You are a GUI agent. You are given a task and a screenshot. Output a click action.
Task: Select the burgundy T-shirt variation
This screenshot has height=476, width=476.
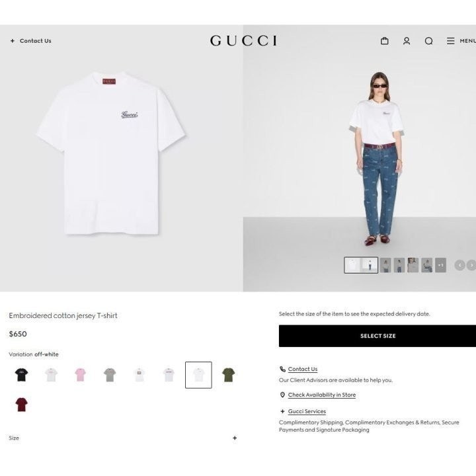(x=22, y=404)
